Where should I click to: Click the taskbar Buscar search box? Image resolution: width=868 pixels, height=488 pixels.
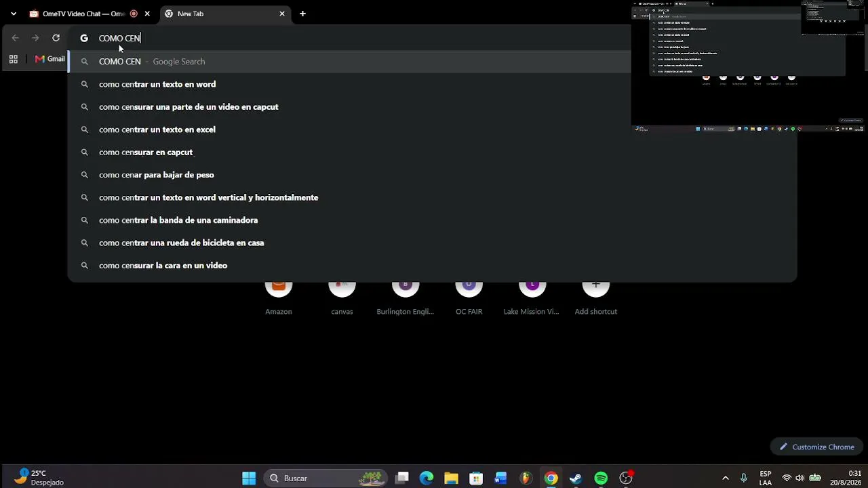pyautogui.click(x=326, y=479)
